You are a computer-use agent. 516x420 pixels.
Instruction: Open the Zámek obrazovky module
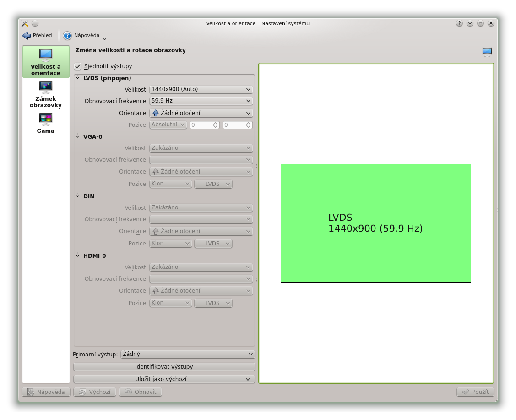pyautogui.click(x=46, y=87)
